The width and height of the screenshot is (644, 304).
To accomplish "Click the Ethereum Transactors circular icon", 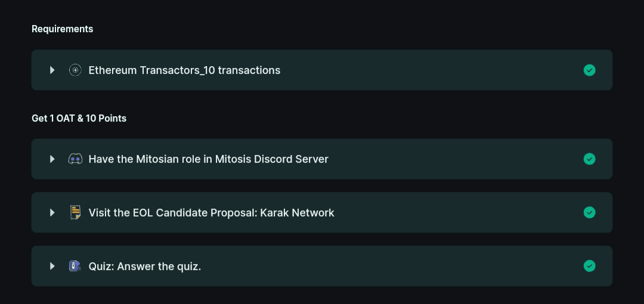I will coord(75,70).
